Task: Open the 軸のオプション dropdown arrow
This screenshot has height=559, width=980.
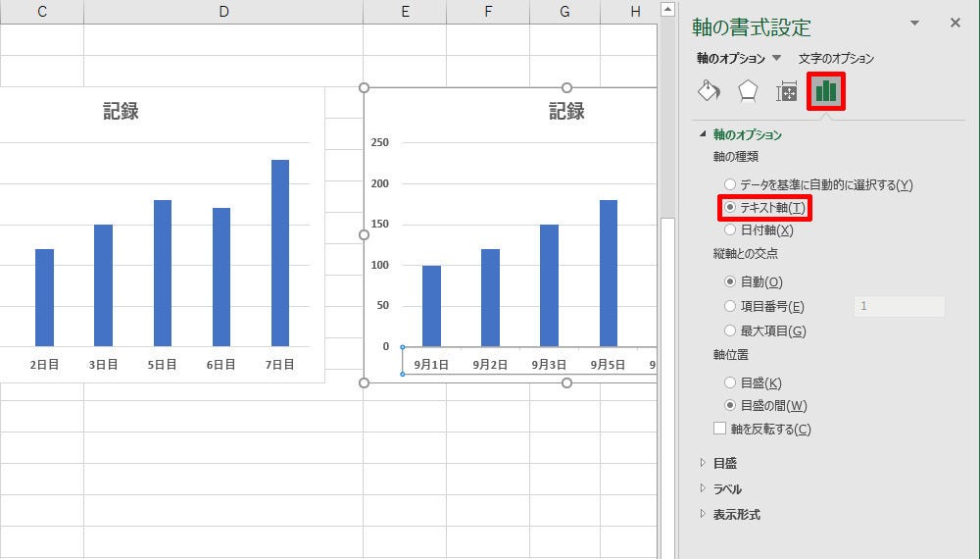Action: pyautogui.click(x=777, y=58)
